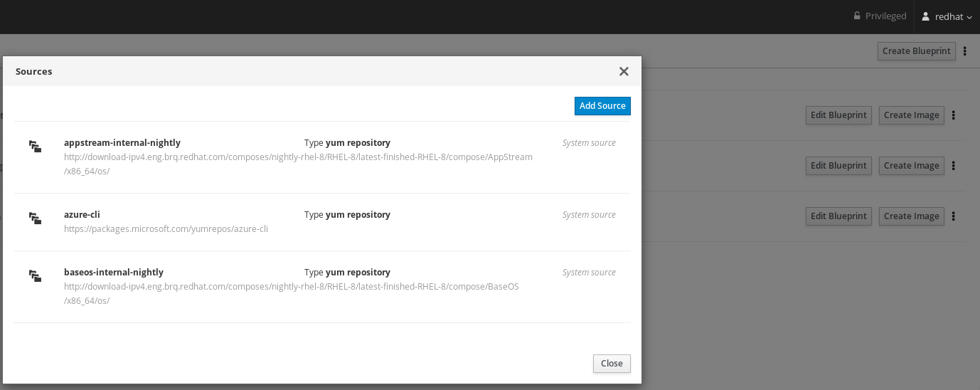
Task: Click the baseos-internal-nightly repository icon
Action: [x=35, y=275]
